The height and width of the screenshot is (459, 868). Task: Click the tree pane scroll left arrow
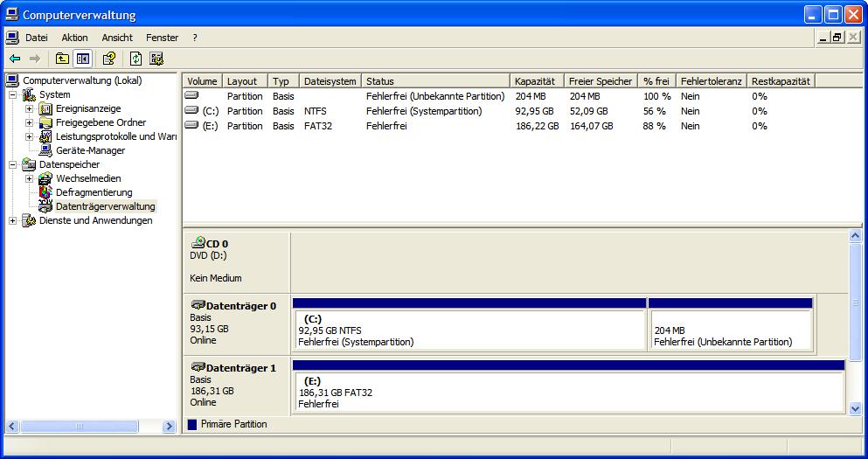pos(12,427)
